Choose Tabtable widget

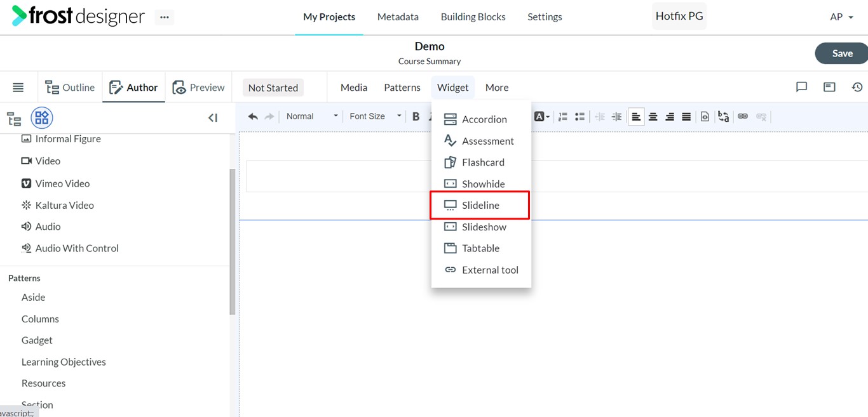481,248
